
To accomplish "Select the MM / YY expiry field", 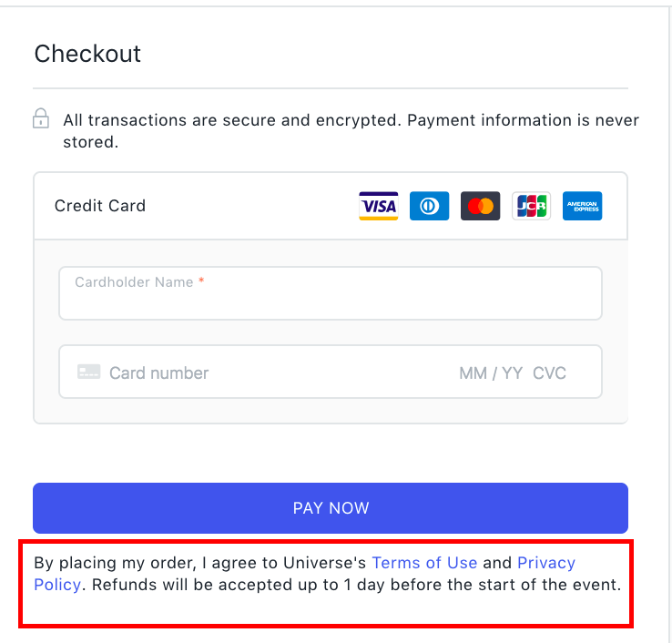I will (x=490, y=373).
